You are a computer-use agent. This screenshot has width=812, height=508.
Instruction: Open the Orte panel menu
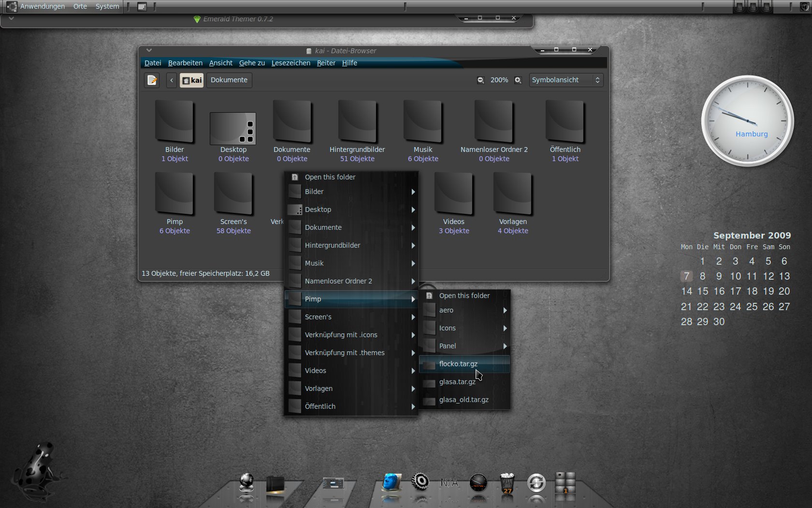pos(80,6)
